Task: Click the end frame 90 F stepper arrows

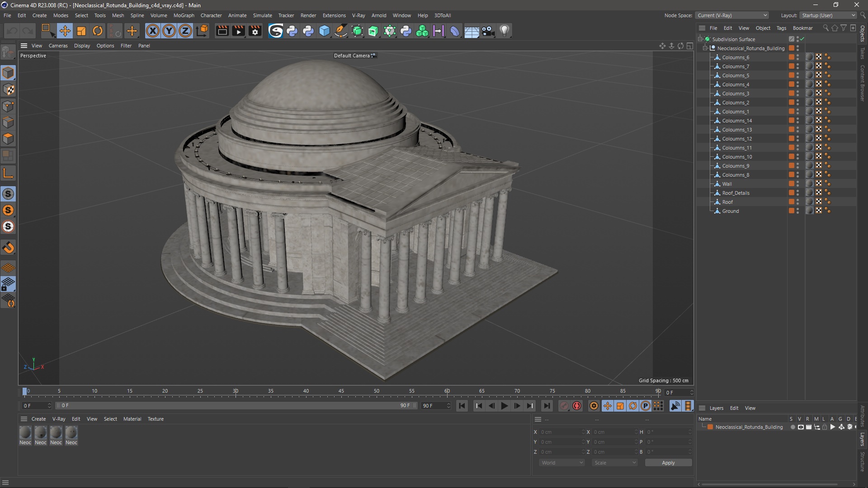Action: pos(448,406)
